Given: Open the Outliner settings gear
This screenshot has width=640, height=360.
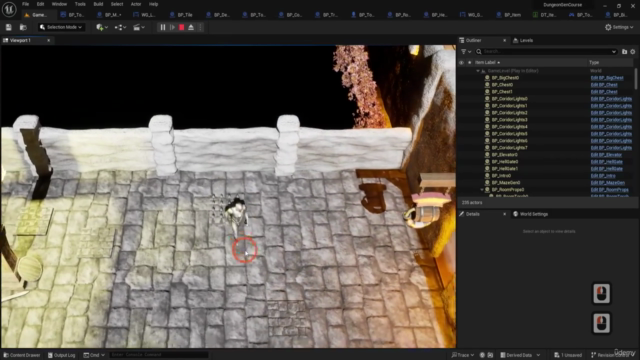Looking at the screenshot, I should click(x=633, y=51).
